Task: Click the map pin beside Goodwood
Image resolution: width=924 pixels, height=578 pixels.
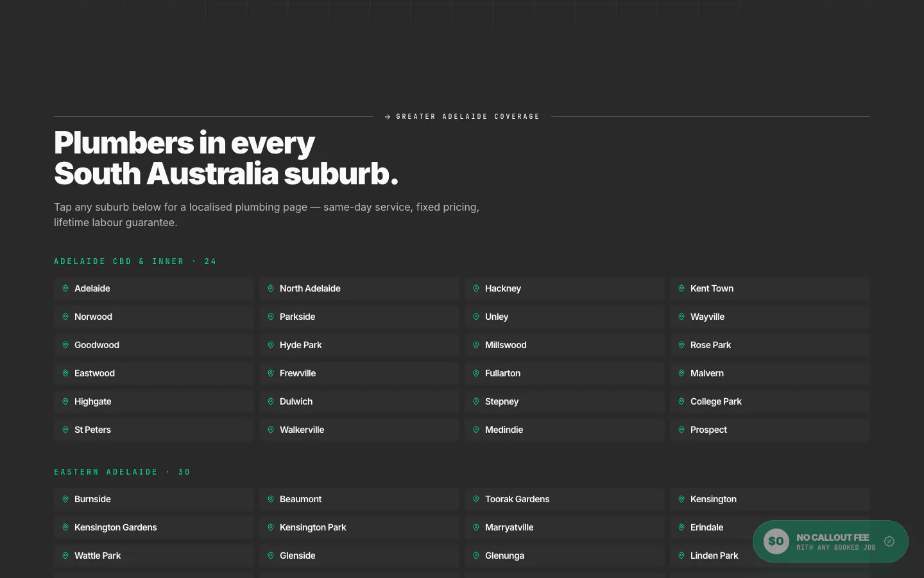Action: point(65,345)
